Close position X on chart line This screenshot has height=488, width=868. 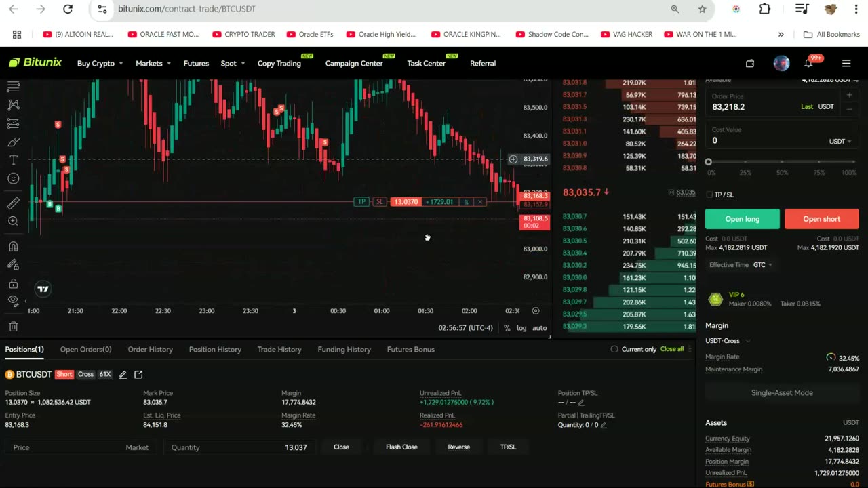click(480, 202)
